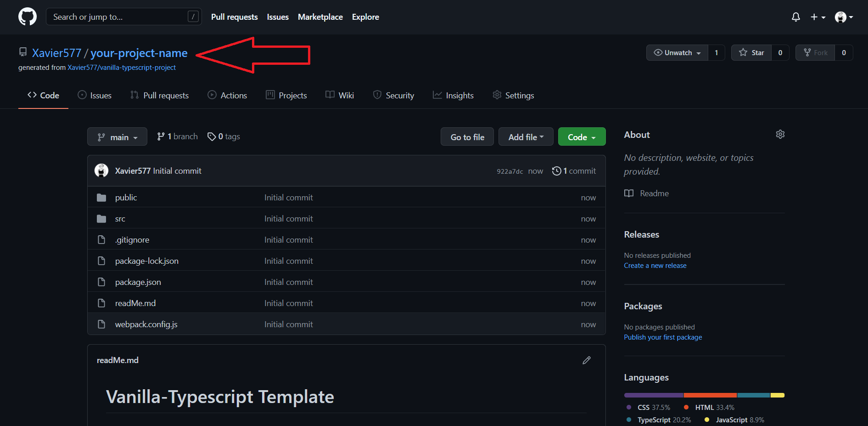The image size is (868, 426).
Task: Open the user avatar menu
Action: point(844,17)
